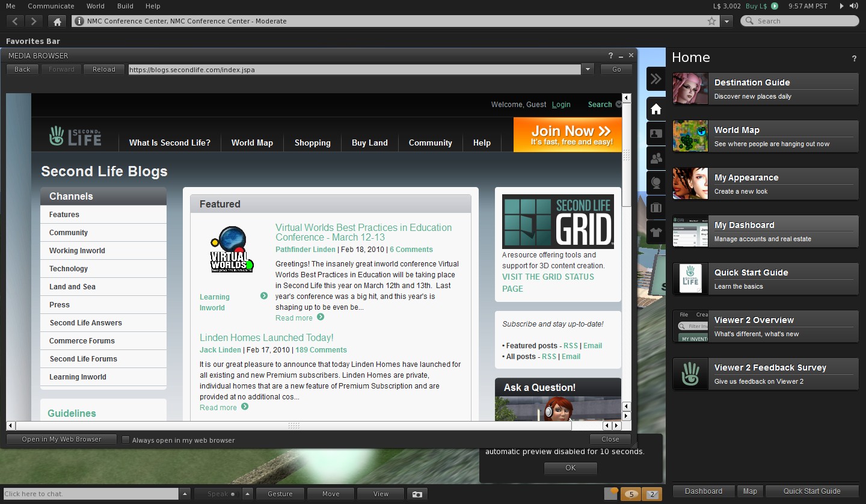Enable Always open in my web browser

pos(126,440)
